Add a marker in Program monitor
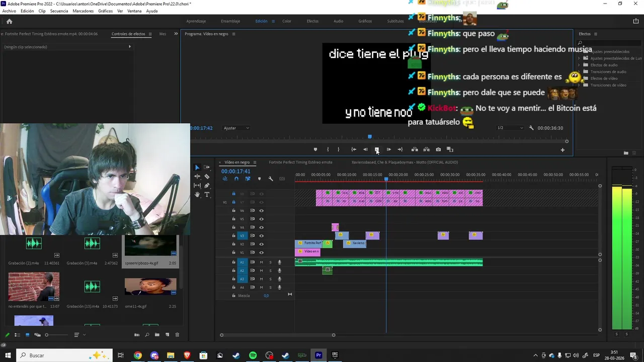Image resolution: width=644 pixels, height=362 pixels. pos(315,149)
